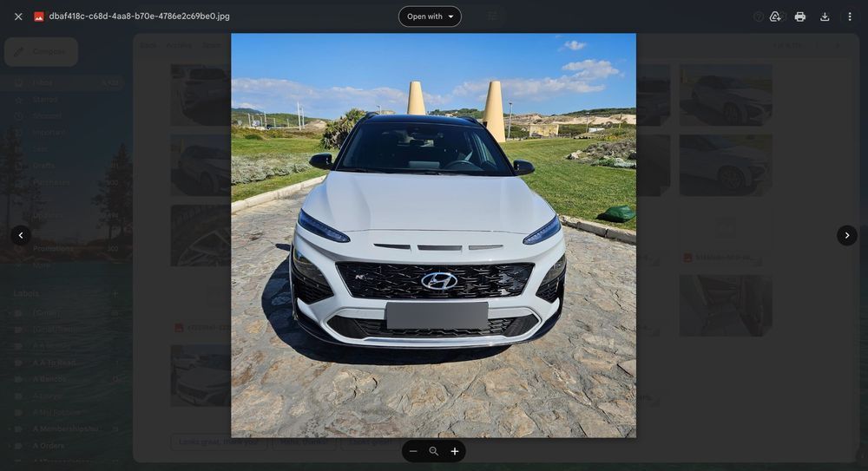Go to the previous attachment arrow
Image resolution: width=868 pixels, height=471 pixels.
coord(21,235)
